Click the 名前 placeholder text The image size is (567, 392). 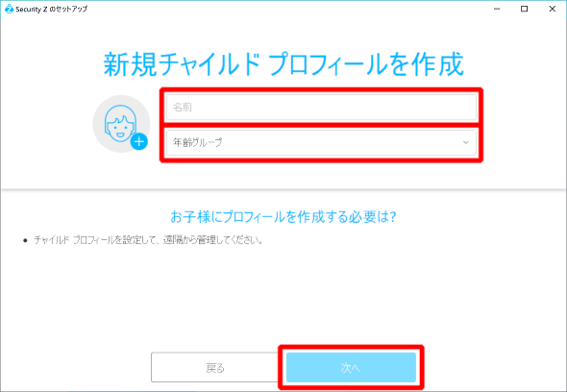click(x=183, y=107)
